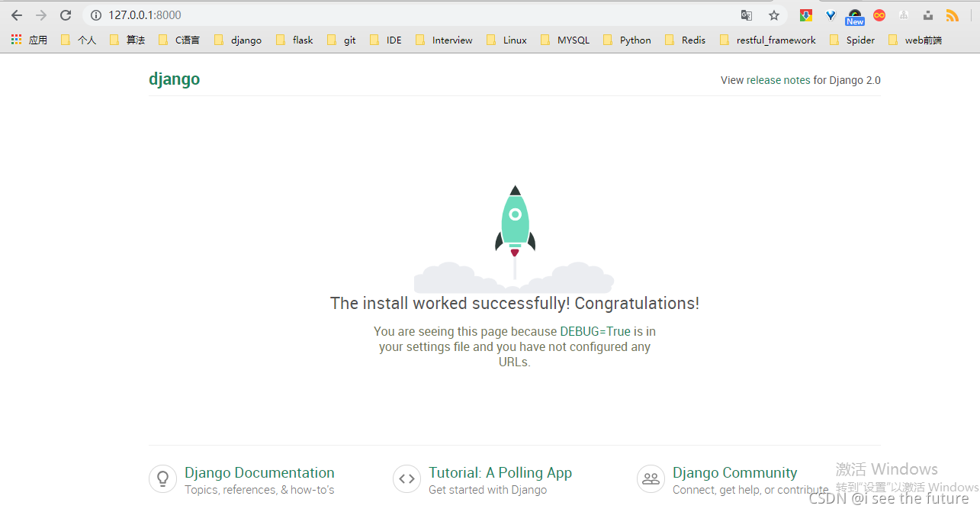980x512 pixels.
Task: Open the Linux bookmark folder
Action: pos(507,40)
